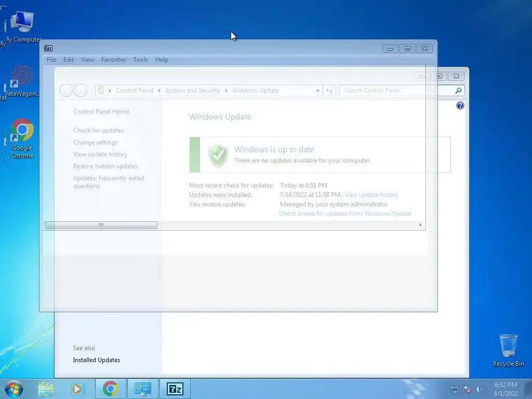
Task: Open Change settings link
Action: (x=96, y=142)
